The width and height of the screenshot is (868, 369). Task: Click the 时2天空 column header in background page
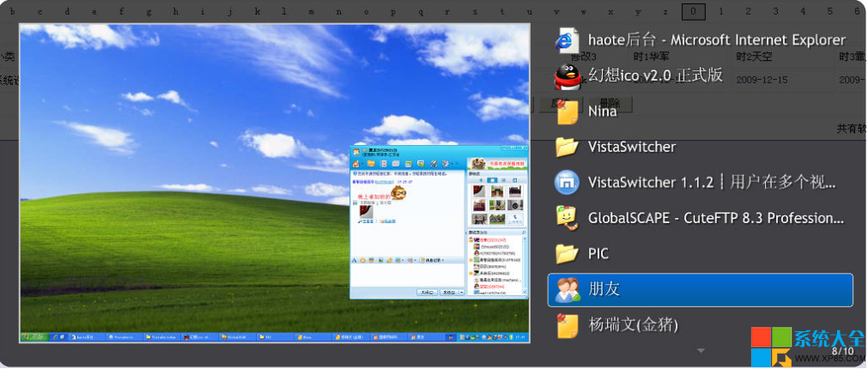(754, 57)
